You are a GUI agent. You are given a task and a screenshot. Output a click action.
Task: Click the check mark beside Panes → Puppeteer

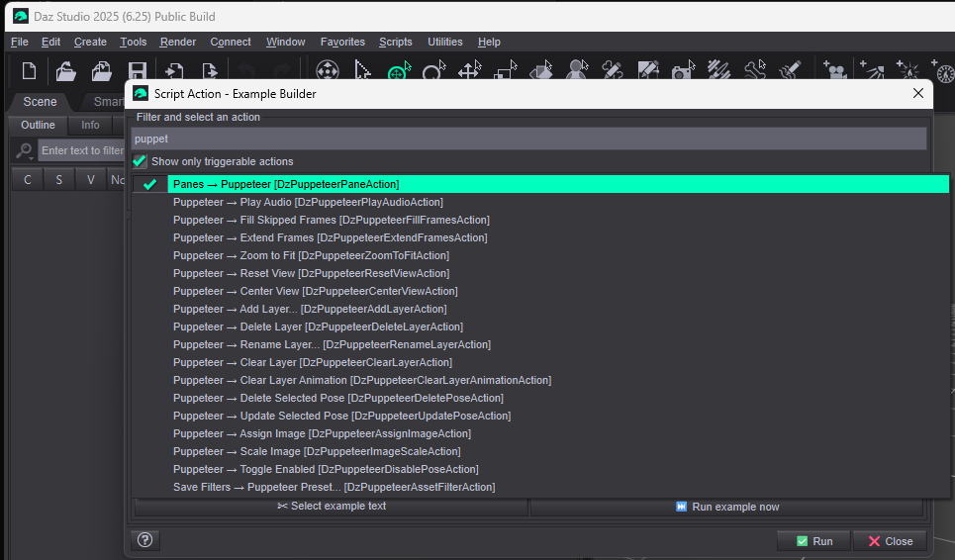click(149, 184)
